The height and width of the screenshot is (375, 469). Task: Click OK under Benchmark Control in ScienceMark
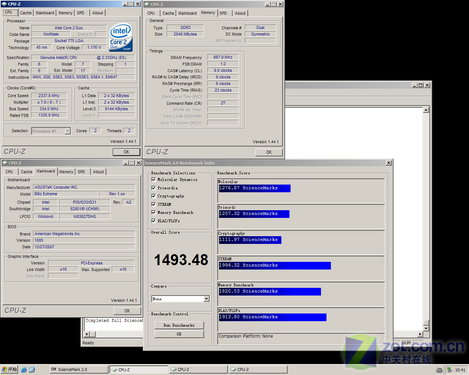tap(179, 334)
